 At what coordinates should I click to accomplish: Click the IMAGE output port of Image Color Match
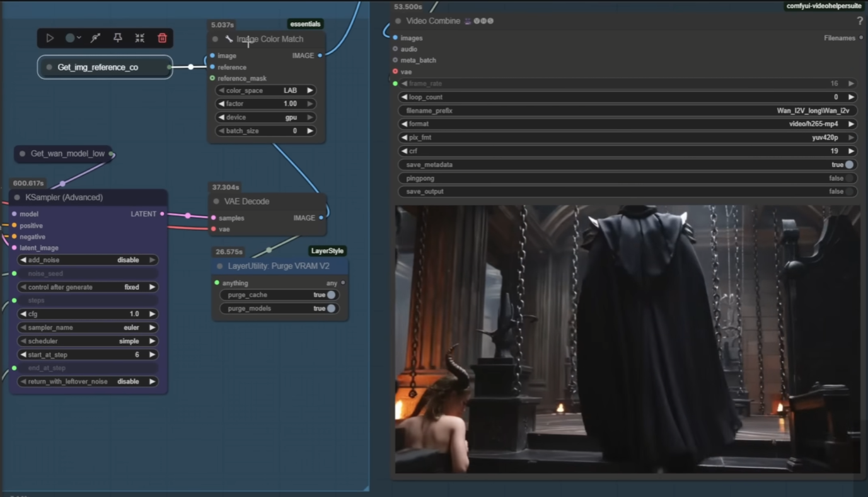pos(320,55)
